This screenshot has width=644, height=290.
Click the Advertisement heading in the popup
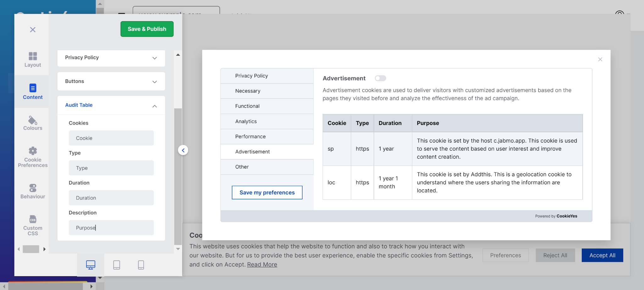click(344, 78)
